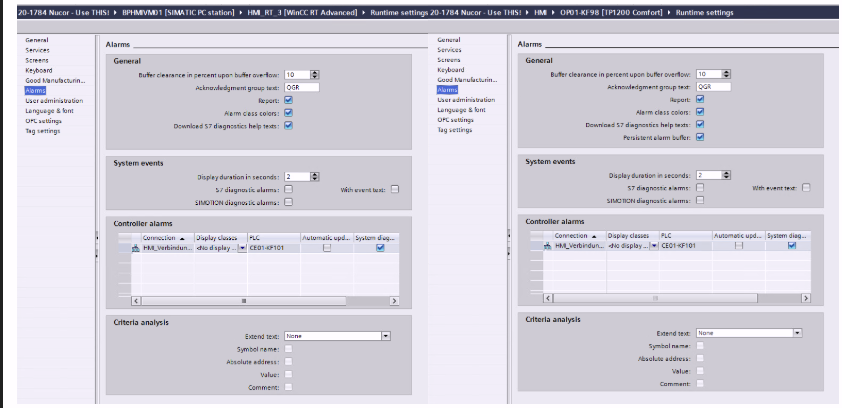Enable the Persistent alarm buffer checkbox

700,137
